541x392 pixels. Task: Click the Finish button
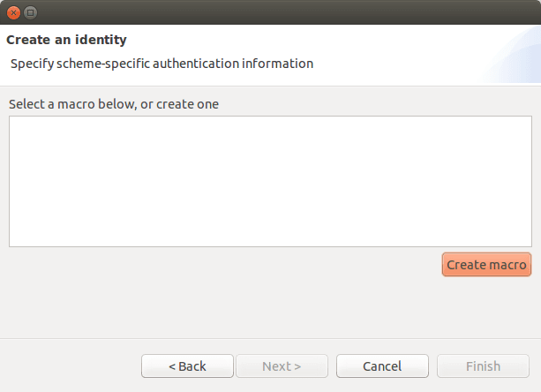point(483,366)
